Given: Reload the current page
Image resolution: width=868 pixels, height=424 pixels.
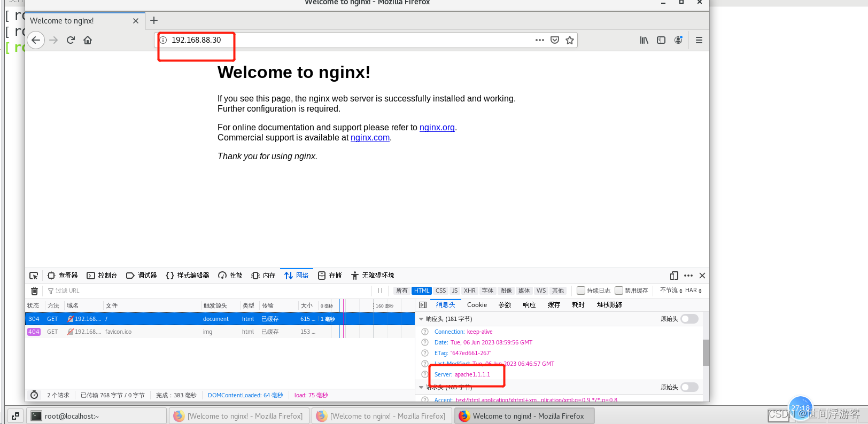Looking at the screenshot, I should [71, 40].
